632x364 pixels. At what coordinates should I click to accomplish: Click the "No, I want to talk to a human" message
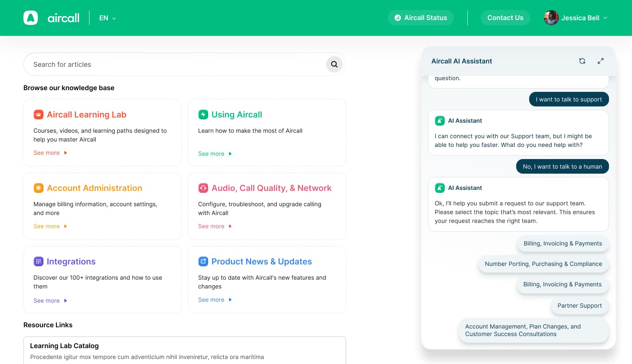(x=563, y=167)
